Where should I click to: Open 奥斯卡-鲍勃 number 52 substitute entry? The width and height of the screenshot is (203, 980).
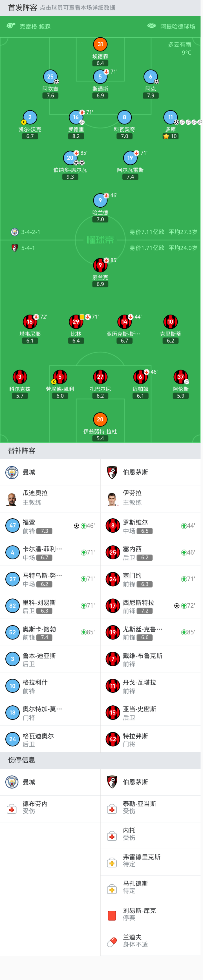coord(50,632)
